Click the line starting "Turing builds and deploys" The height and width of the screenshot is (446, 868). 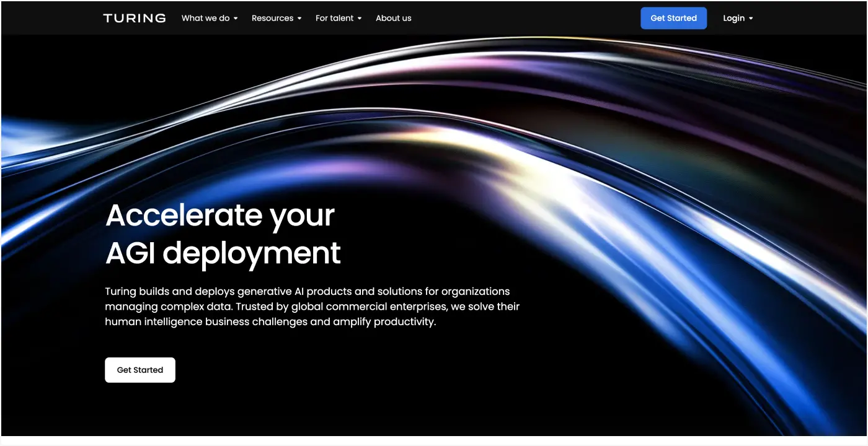(x=307, y=291)
